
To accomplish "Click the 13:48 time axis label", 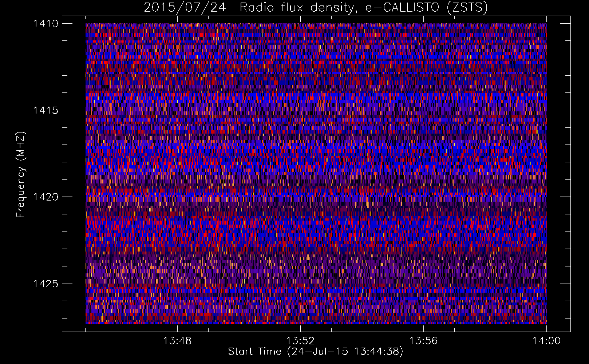I will coord(177,341).
